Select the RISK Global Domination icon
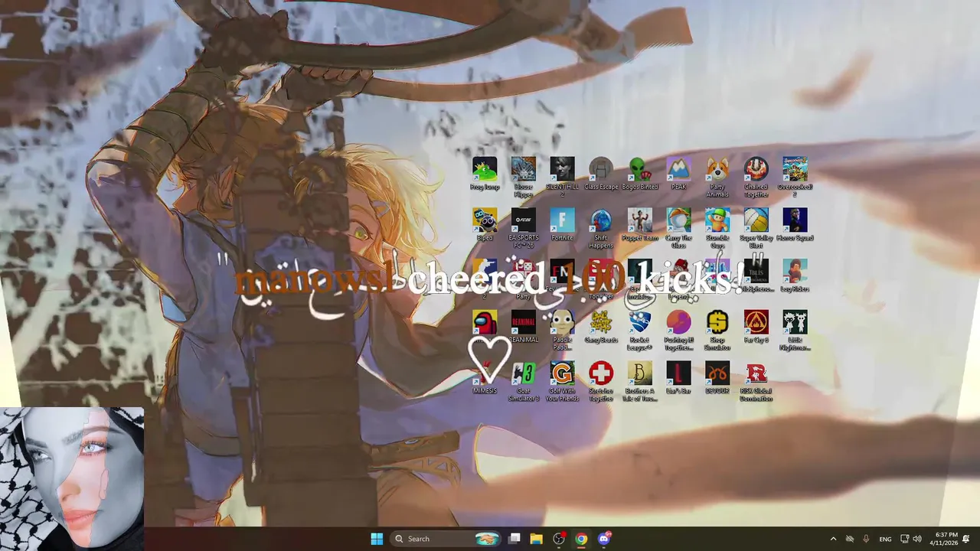The width and height of the screenshot is (980, 551). (756, 382)
